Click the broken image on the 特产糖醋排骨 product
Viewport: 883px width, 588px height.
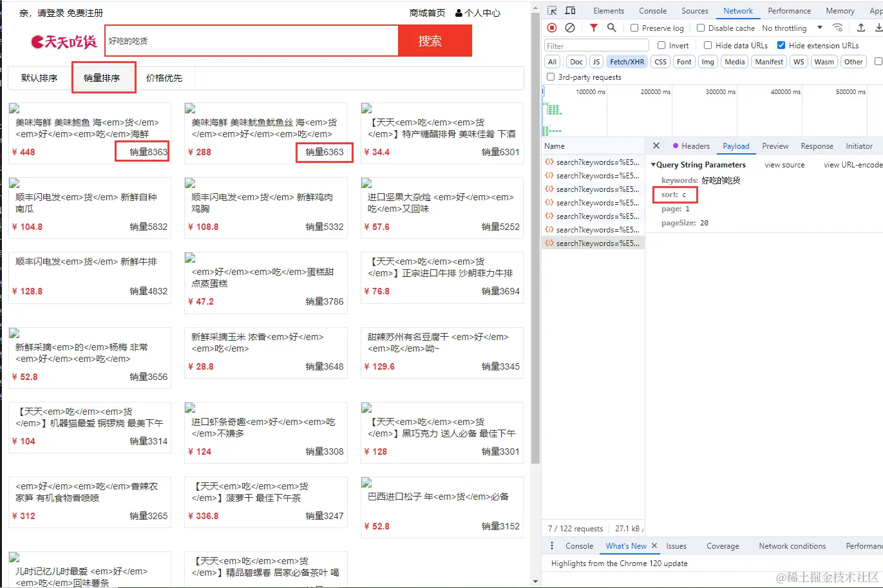coord(366,108)
